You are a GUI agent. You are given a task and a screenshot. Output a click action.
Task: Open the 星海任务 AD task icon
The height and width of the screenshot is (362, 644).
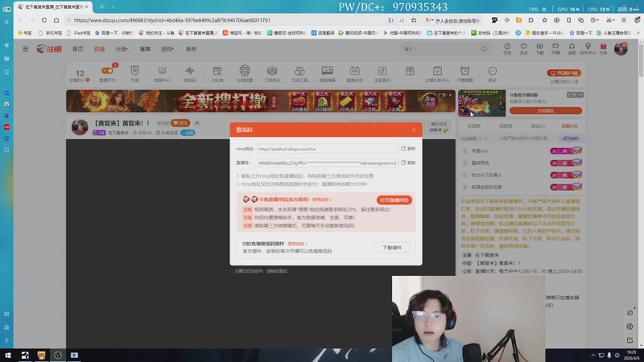point(354,74)
